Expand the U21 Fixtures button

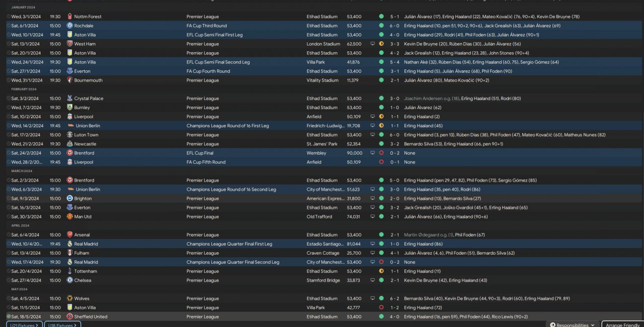24,325
